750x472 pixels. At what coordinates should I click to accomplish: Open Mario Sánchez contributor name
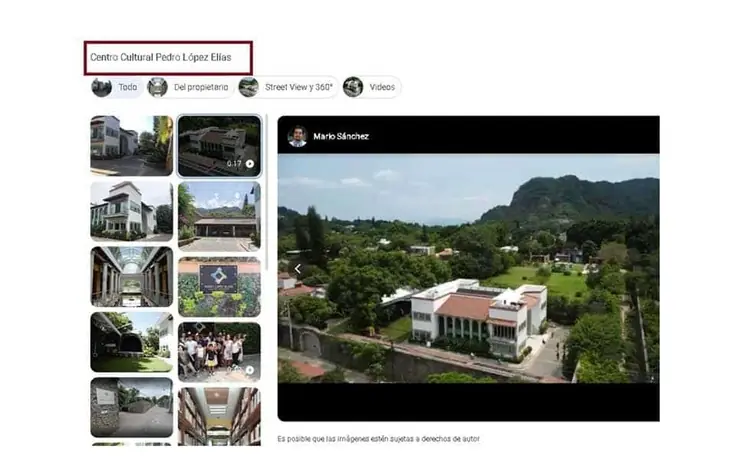click(x=341, y=136)
